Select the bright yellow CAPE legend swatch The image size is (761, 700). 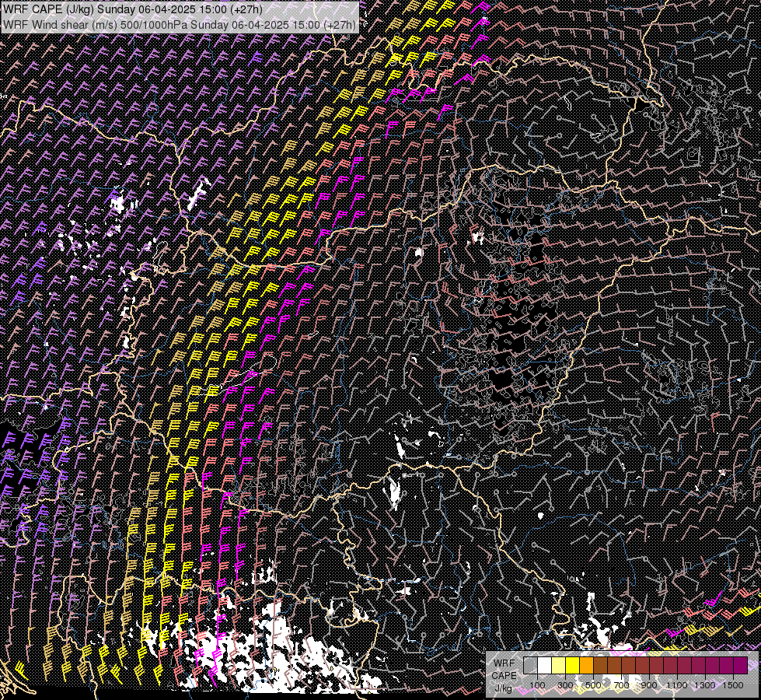[573, 665]
